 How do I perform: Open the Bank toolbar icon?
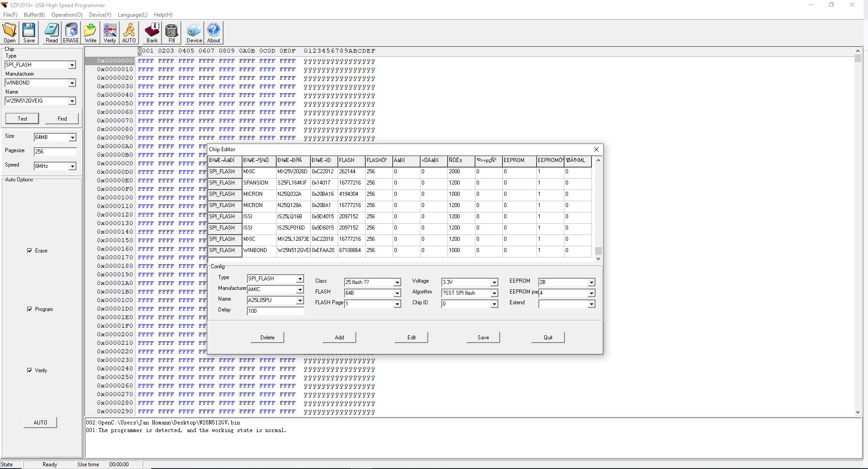tap(152, 33)
